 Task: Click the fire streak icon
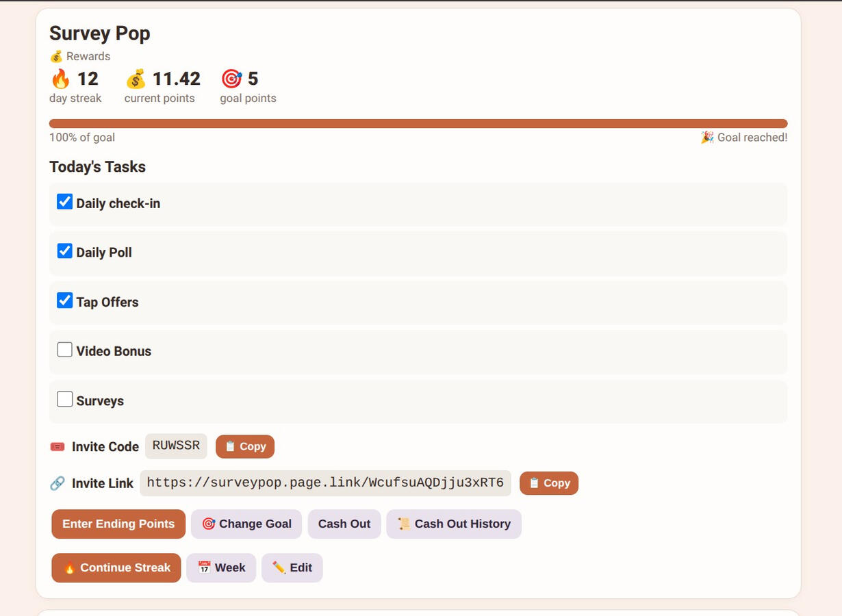coord(60,79)
